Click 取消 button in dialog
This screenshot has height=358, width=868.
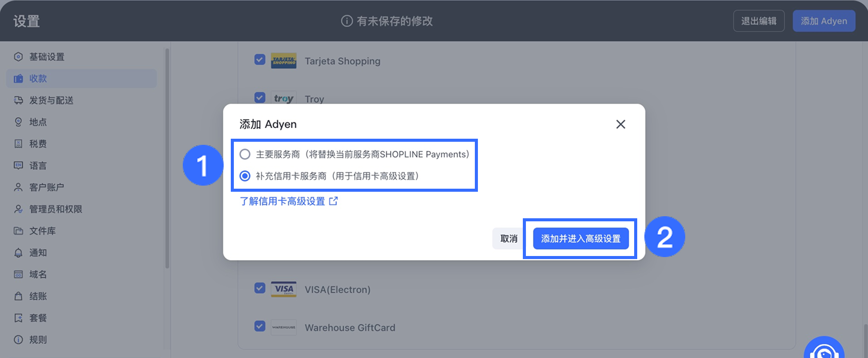tap(509, 239)
